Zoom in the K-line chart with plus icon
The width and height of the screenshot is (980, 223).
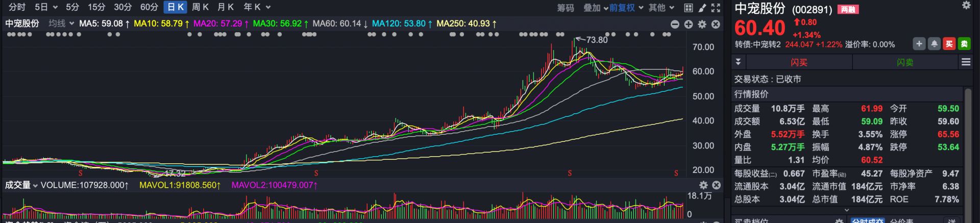pyautogui.click(x=689, y=24)
